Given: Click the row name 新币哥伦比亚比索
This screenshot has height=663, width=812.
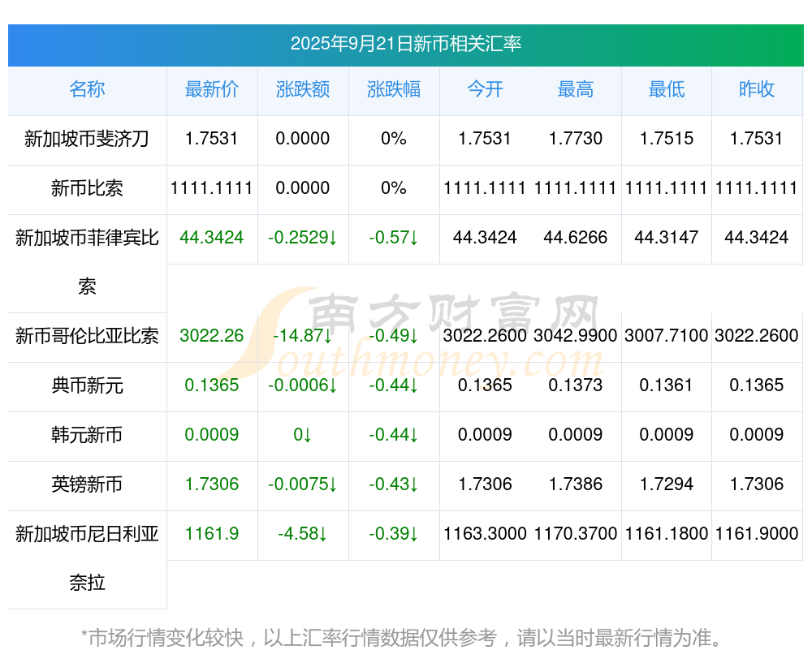Looking at the screenshot, I should [x=87, y=336].
